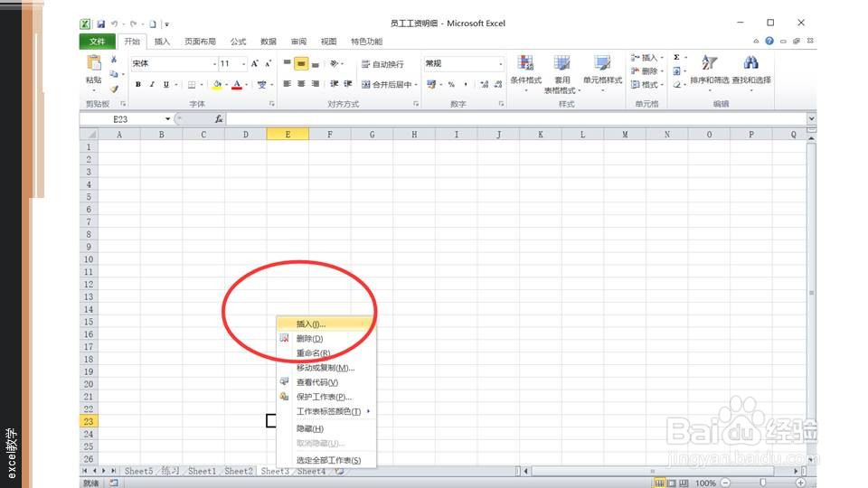
Task: Choose 隐藏(H) in context menu
Action: coord(326,428)
